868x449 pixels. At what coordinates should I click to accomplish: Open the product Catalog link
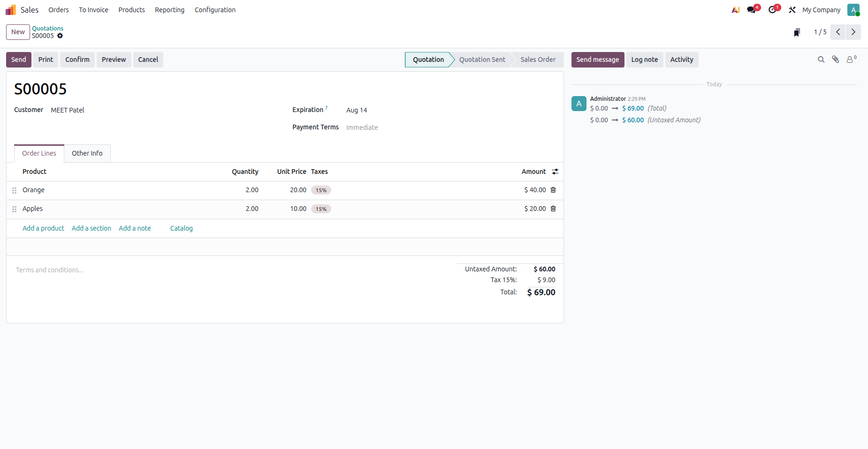[182, 228]
